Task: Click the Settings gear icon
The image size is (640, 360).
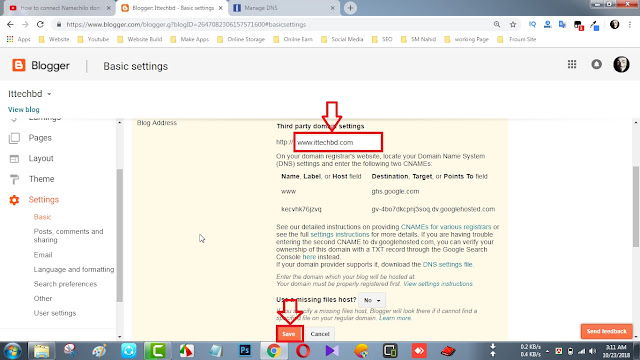Action: (x=14, y=200)
